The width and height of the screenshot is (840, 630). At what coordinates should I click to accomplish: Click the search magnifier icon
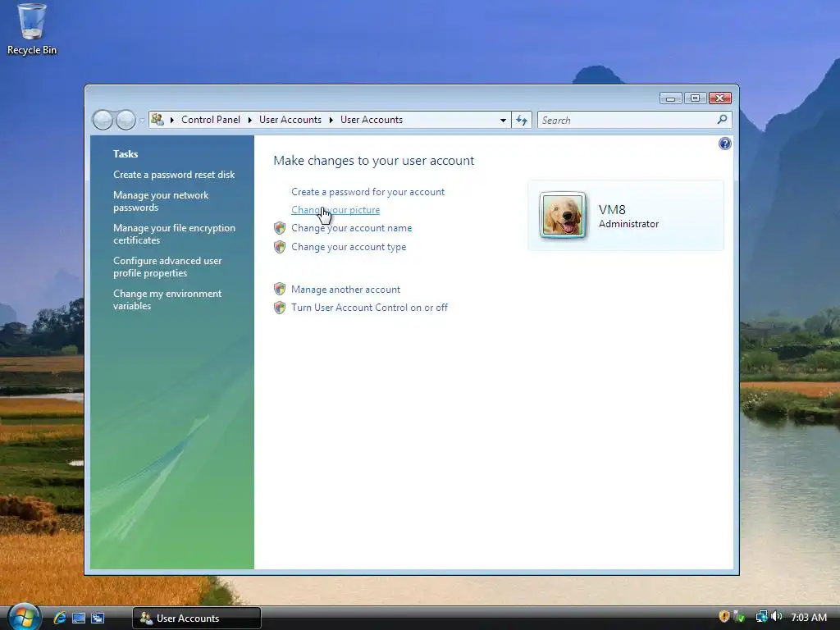tap(722, 120)
